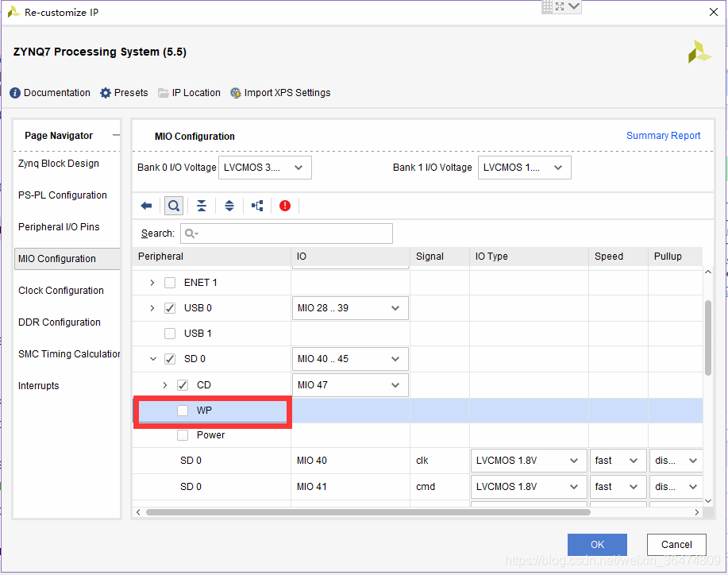
Task: Click the collapse all toolbar icon
Action: pyautogui.click(x=202, y=206)
